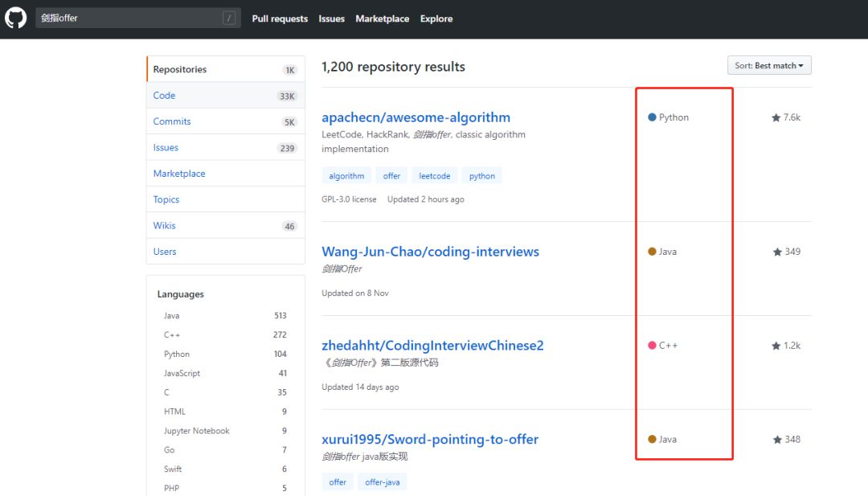This screenshot has height=496, width=868.
Task: Switch to the Commits results category
Action: point(226,121)
